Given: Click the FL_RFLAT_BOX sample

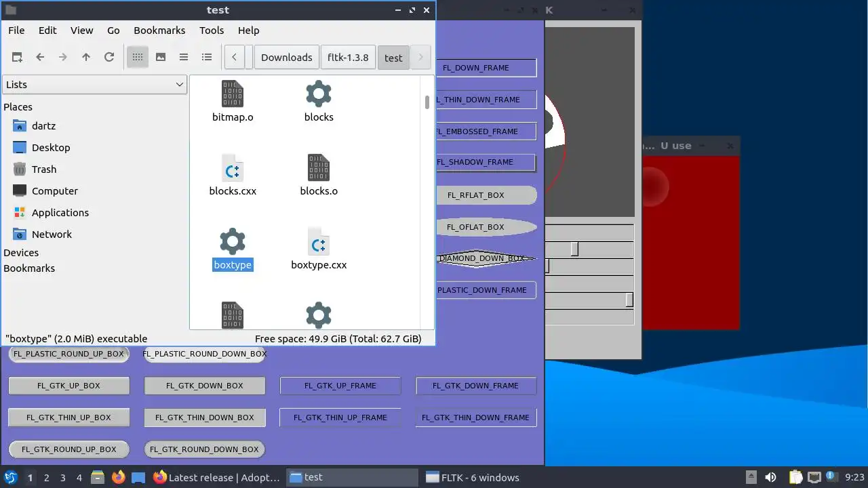Looking at the screenshot, I should [x=486, y=195].
